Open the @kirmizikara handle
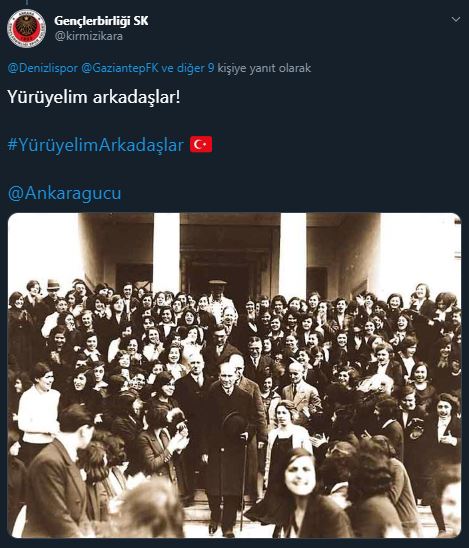Image resolution: width=469 pixels, height=548 pixels. 89,36
